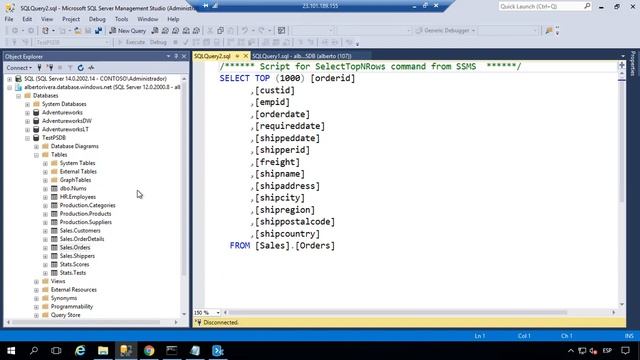Collapse the Tables folder node
The width and height of the screenshot is (640, 360).
tap(36, 155)
